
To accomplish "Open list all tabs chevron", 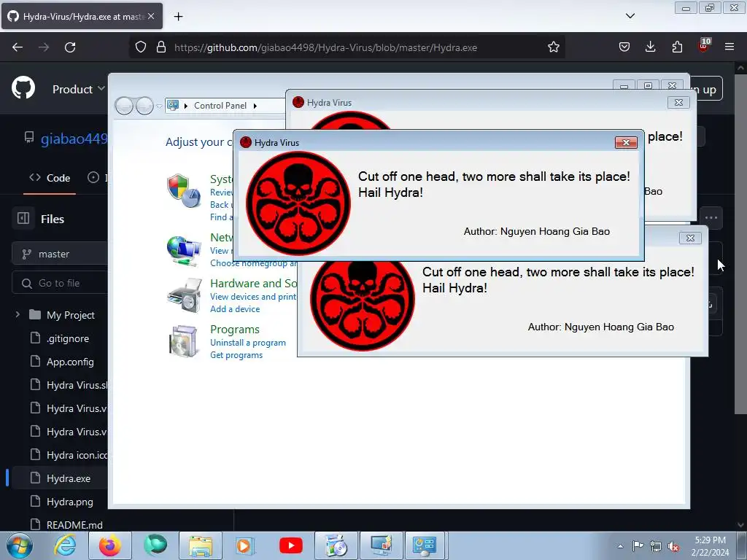I will click(x=630, y=16).
